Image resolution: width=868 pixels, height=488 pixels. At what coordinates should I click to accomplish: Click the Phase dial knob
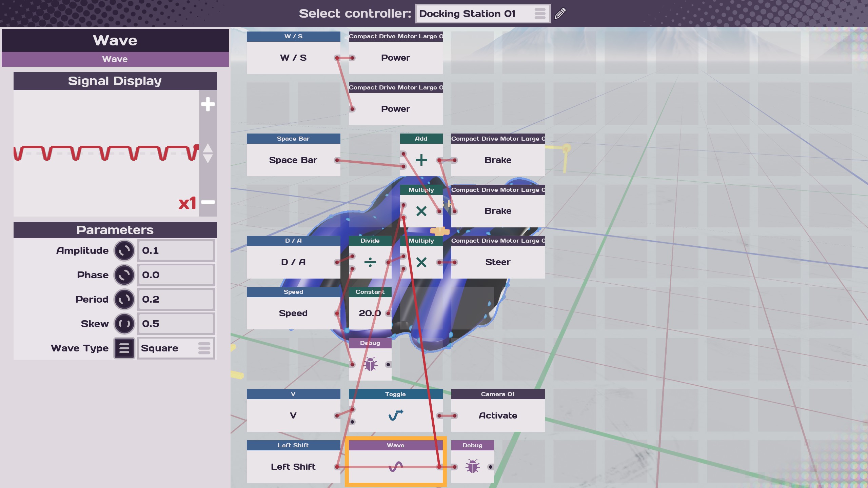124,275
